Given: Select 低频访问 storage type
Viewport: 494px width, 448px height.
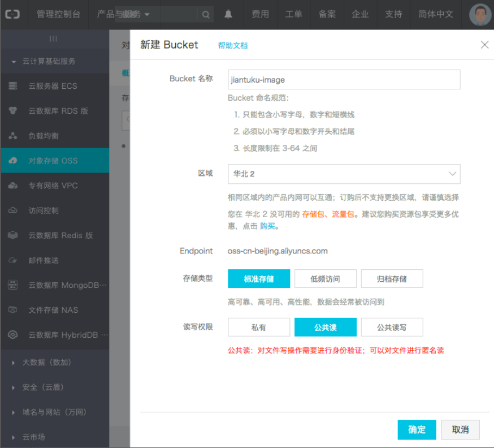Looking at the screenshot, I should pos(325,279).
